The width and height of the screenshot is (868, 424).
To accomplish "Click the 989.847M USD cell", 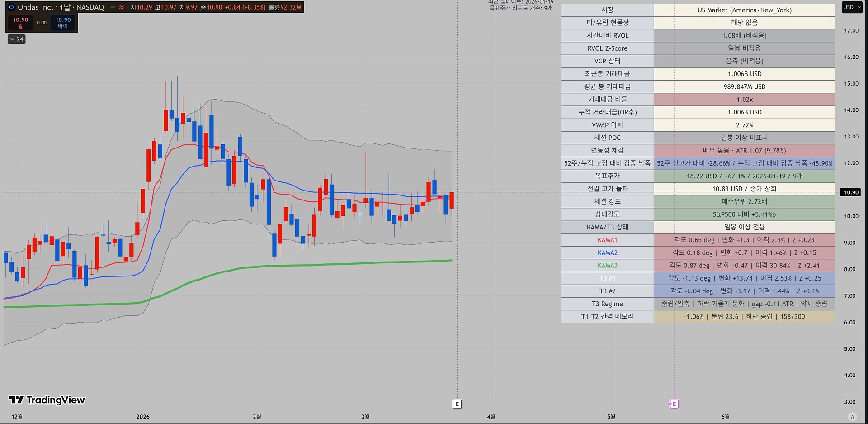I will tap(744, 86).
